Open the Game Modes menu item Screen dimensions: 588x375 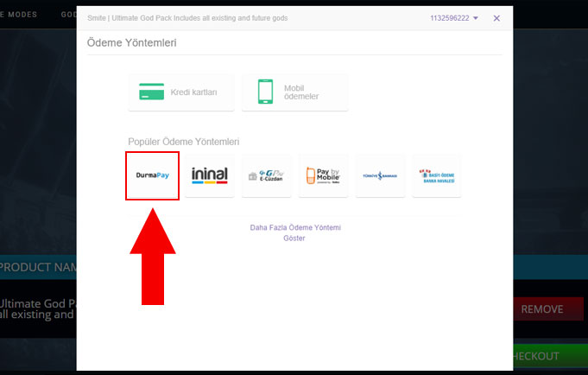[24, 15]
